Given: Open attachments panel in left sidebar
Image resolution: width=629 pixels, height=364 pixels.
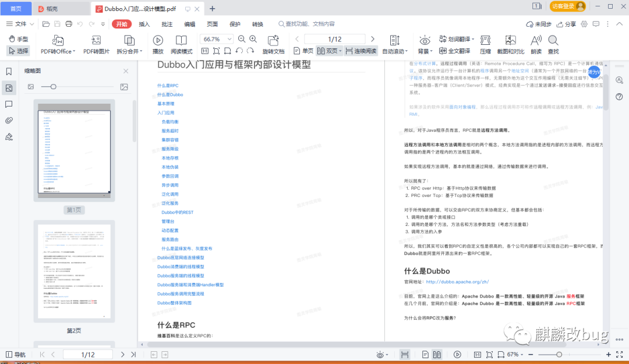Looking at the screenshot, I should coord(9,121).
